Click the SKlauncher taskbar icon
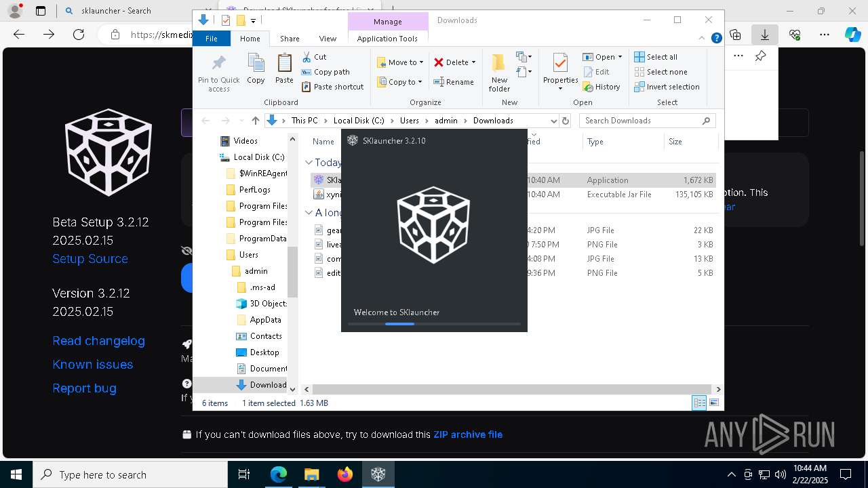868x488 pixels. pos(378,474)
